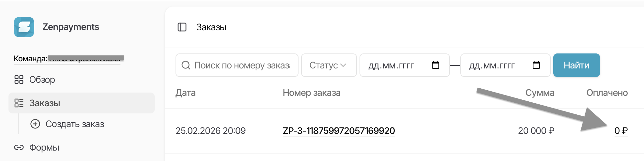This screenshot has width=644, height=161.
Task: Click the plus icon beside Создать заказ
Action: (x=35, y=124)
